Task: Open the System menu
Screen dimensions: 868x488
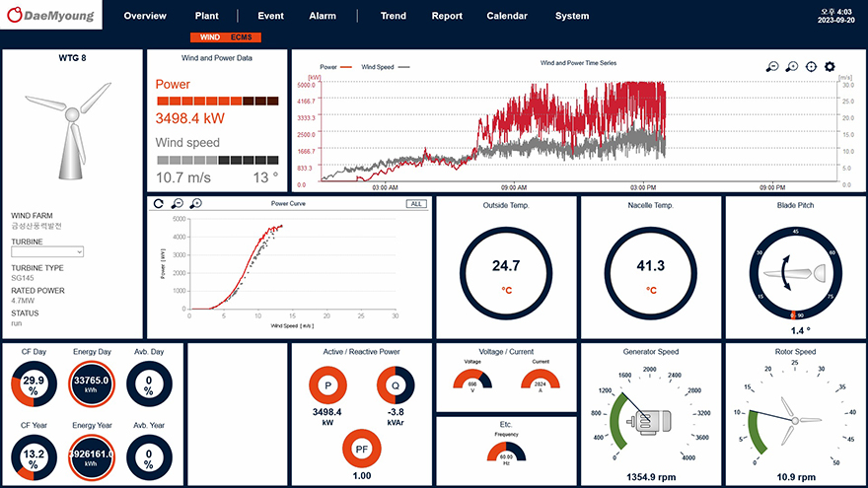Action: 572,16
